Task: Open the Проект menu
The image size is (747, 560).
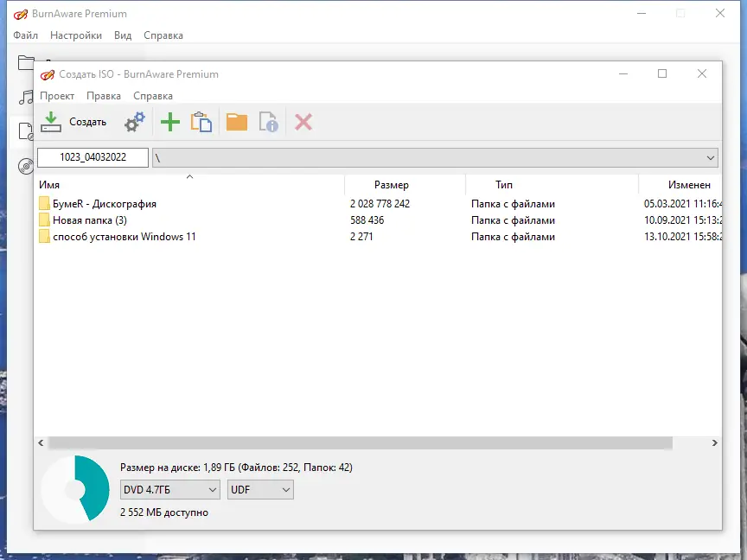Action: pos(57,96)
